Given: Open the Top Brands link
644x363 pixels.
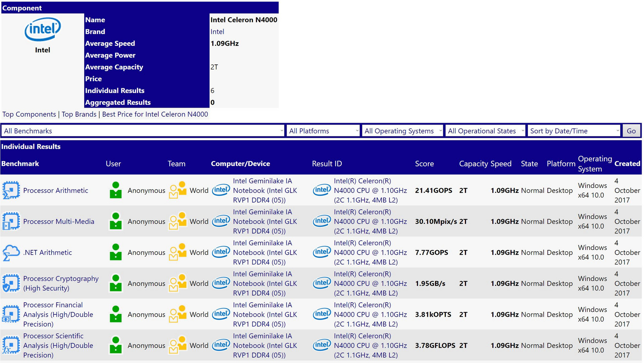Looking at the screenshot, I should [x=79, y=114].
